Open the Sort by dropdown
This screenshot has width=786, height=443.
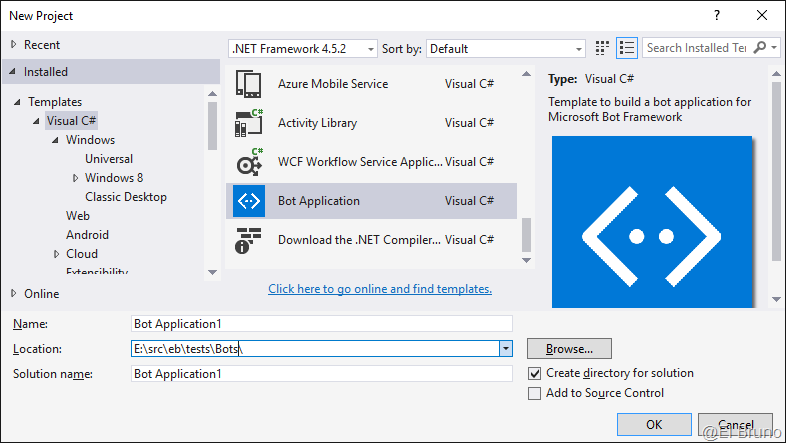[505, 48]
